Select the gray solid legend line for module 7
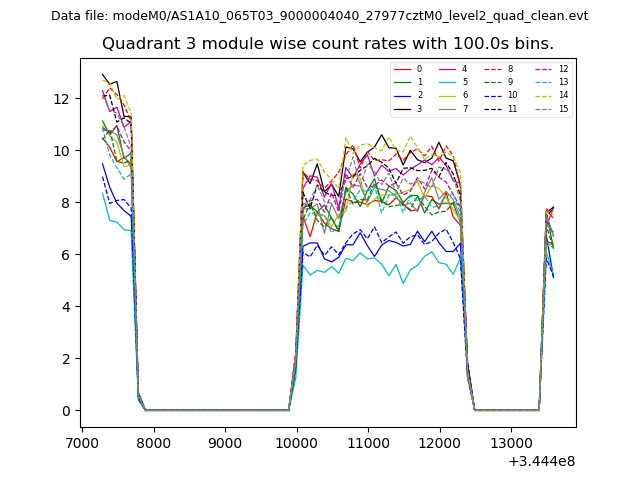Image resolution: width=640 pixels, height=480 pixels. coord(448,108)
